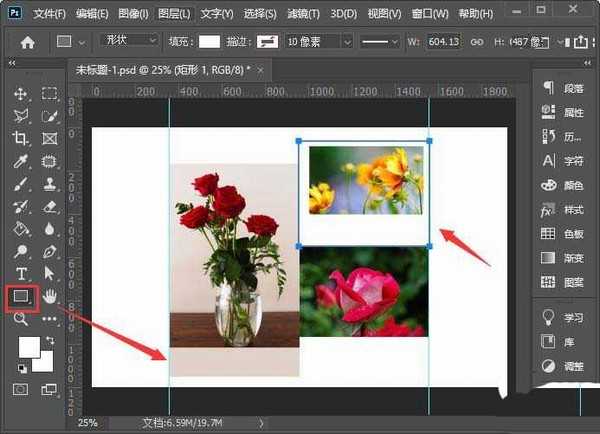The image size is (600, 434).
Task: Select the Crop tool
Action: (x=21, y=138)
